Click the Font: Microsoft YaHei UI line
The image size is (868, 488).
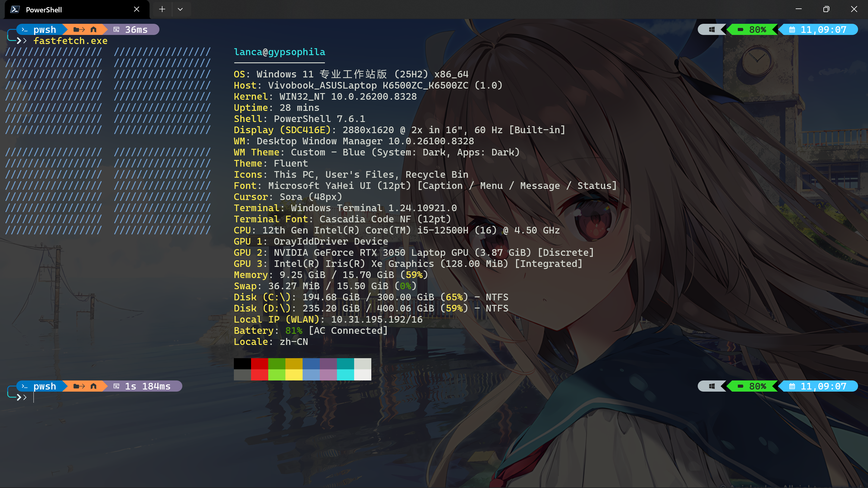pyautogui.click(x=425, y=185)
